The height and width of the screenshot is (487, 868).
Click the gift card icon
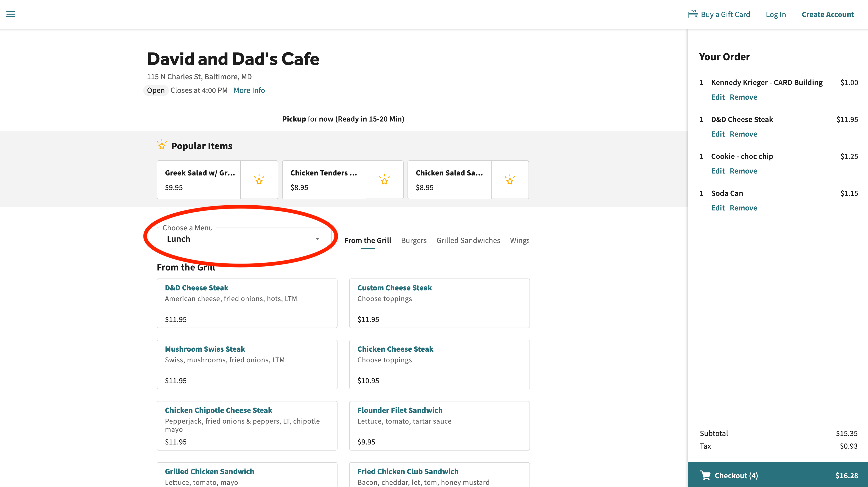tap(693, 14)
